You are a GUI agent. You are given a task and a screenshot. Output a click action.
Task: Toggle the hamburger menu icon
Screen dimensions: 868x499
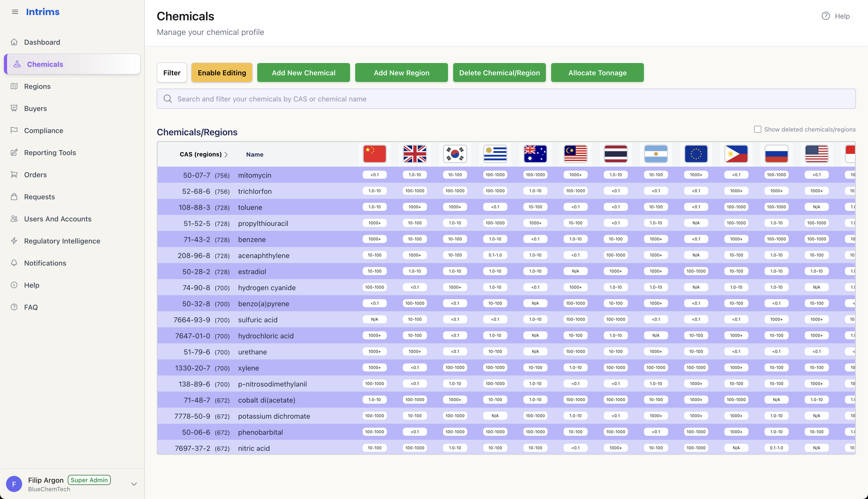[15, 12]
